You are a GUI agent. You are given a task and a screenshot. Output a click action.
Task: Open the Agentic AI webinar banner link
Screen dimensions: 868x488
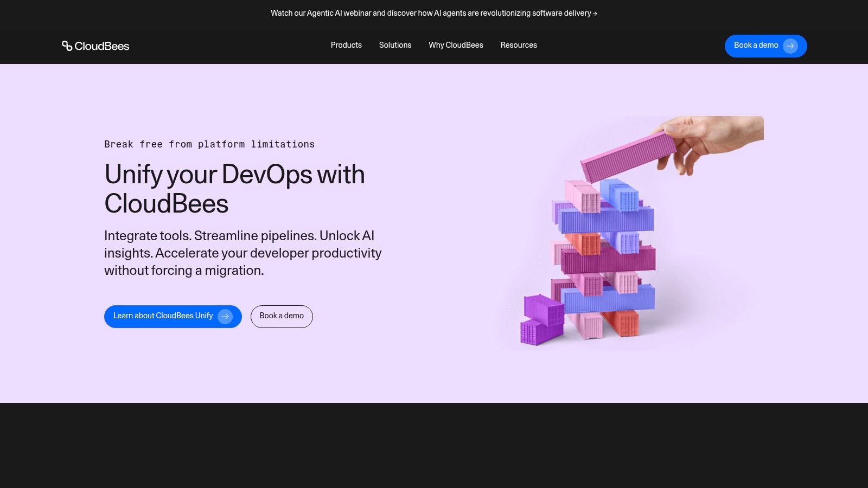(434, 13)
